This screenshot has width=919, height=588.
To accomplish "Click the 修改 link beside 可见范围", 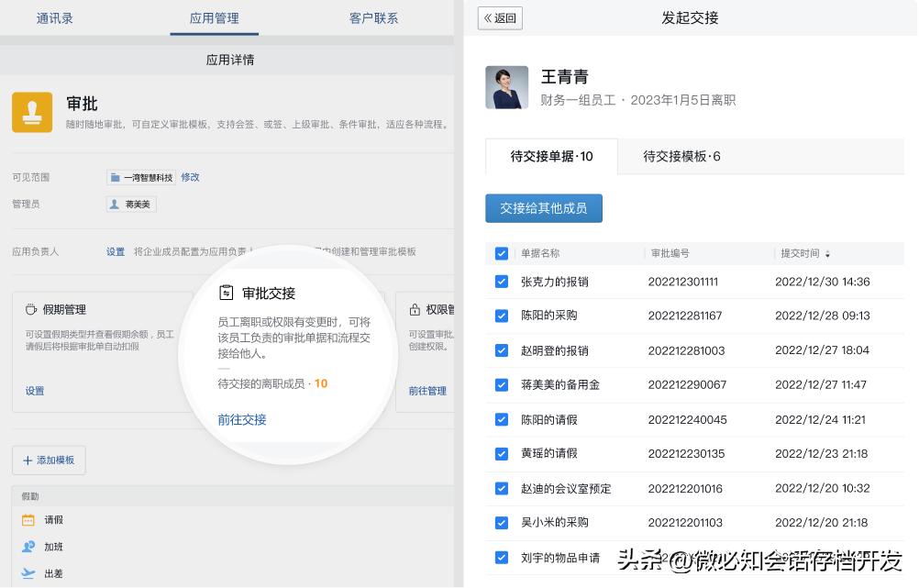I will [x=190, y=176].
